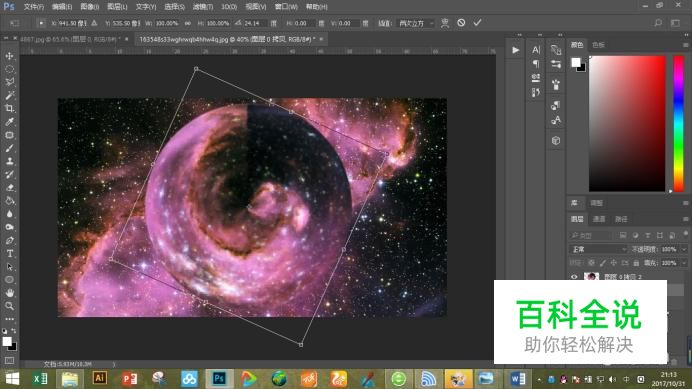Open the 滤镜(T) menu
The width and height of the screenshot is (692, 389).
point(203,7)
